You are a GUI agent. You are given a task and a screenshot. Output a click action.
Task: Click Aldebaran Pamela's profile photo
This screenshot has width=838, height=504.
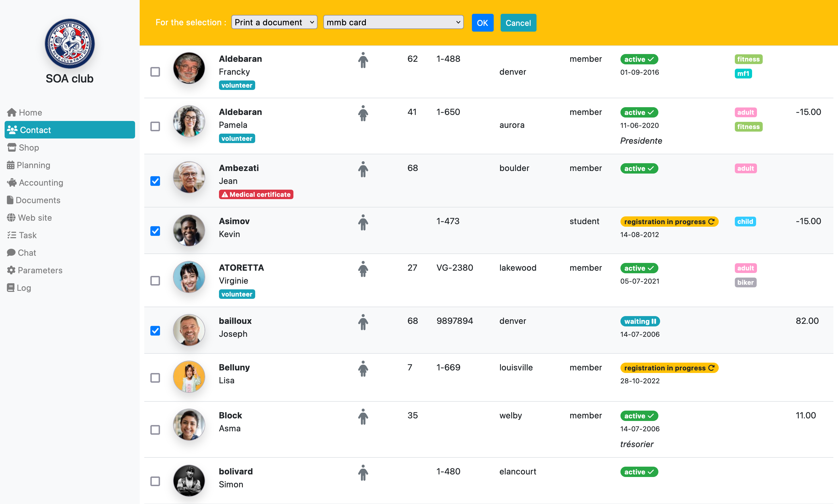(189, 121)
